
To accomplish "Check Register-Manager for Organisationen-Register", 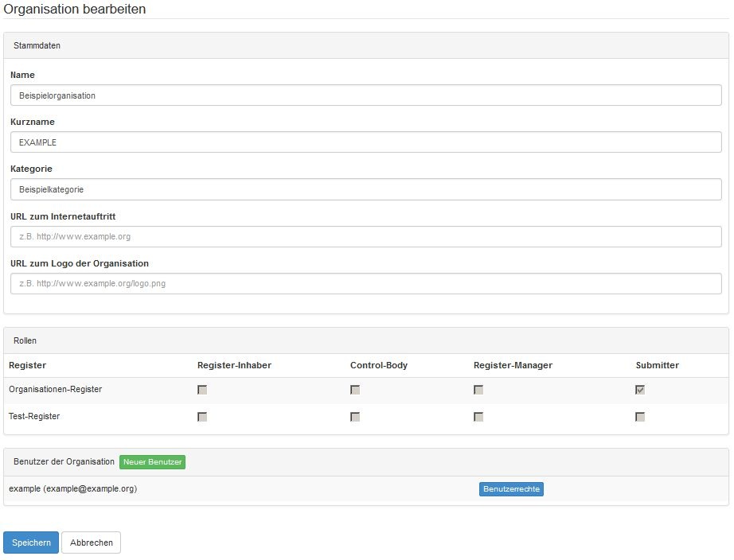I will click(478, 390).
